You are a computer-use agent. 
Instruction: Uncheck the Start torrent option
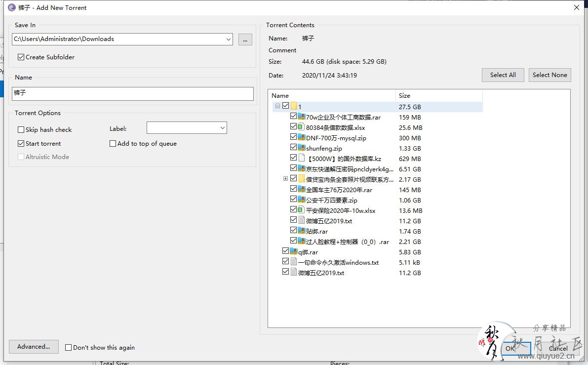tap(21, 143)
